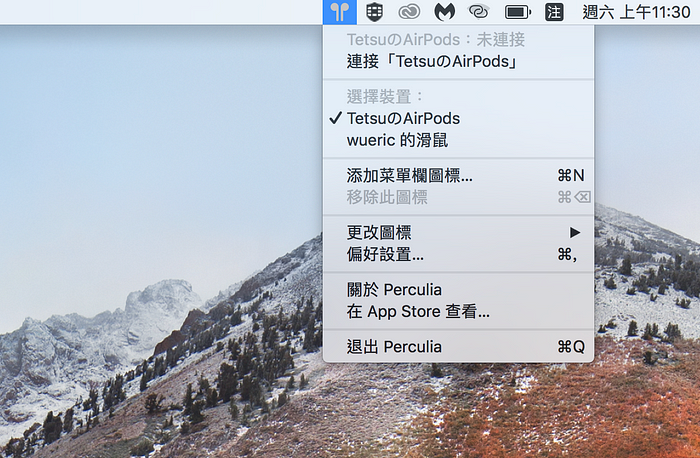Click the 選擇裝置： header label

385,96
